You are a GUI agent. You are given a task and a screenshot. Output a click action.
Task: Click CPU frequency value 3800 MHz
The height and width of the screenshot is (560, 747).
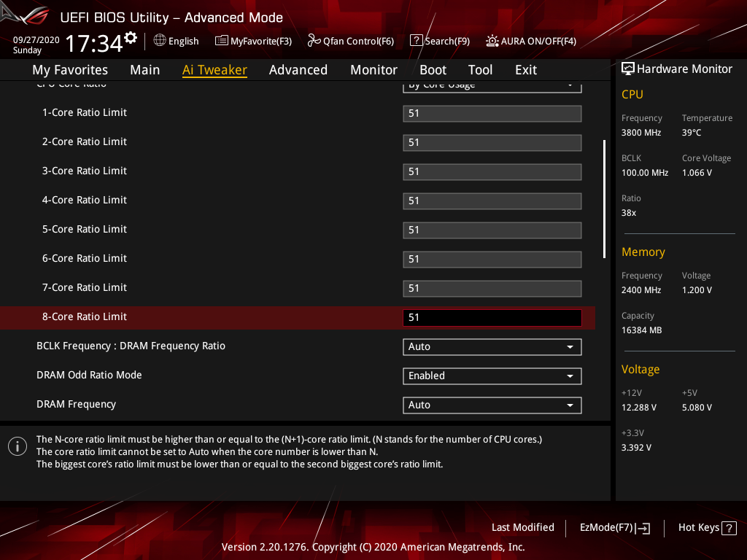(640, 133)
